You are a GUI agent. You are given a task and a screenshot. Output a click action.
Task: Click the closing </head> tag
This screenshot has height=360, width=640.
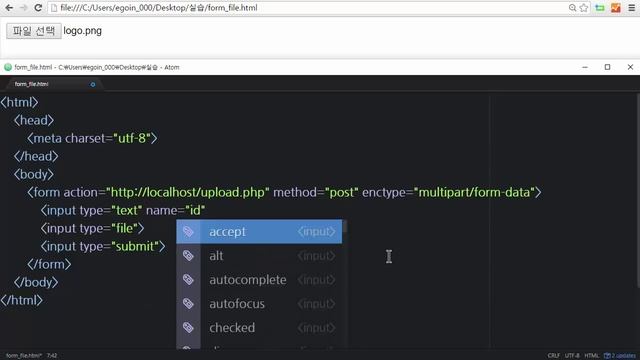[36, 156]
